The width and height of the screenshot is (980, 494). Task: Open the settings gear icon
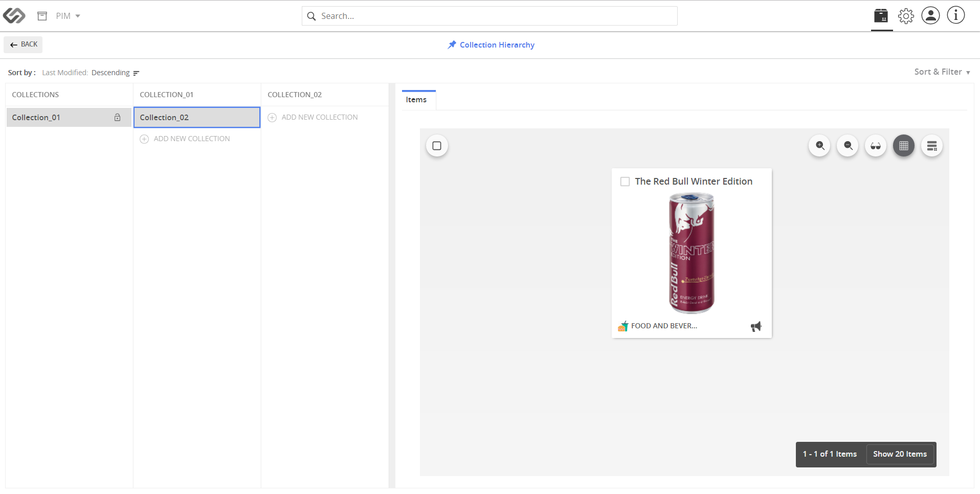tap(906, 16)
